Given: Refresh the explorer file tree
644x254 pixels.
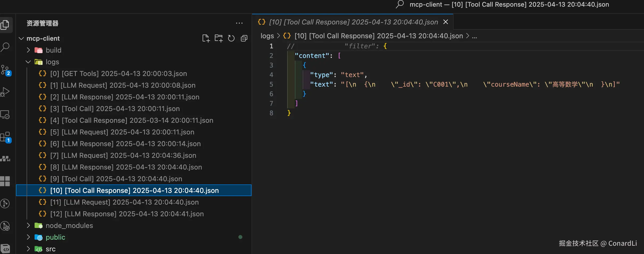Looking at the screenshot, I should pyautogui.click(x=231, y=38).
